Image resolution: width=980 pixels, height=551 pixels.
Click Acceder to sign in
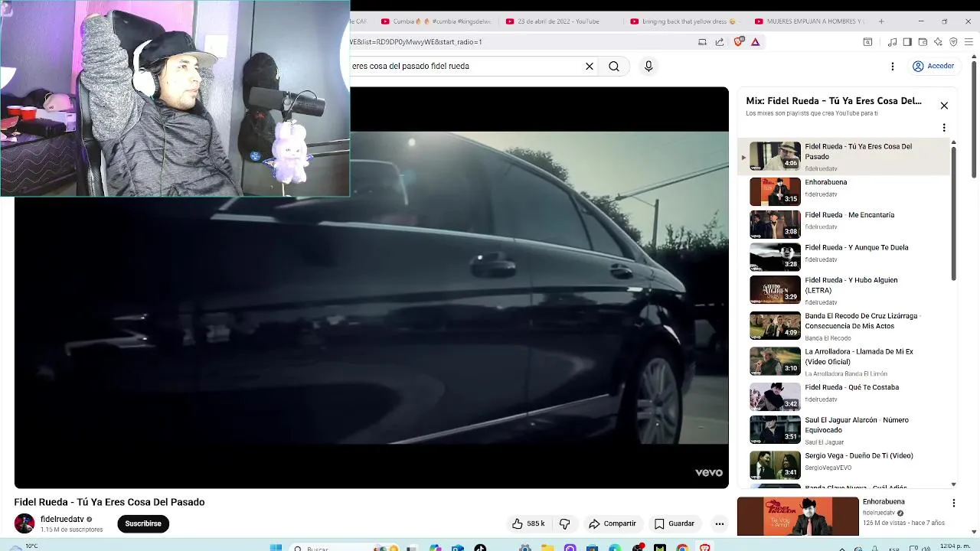pyautogui.click(x=933, y=67)
